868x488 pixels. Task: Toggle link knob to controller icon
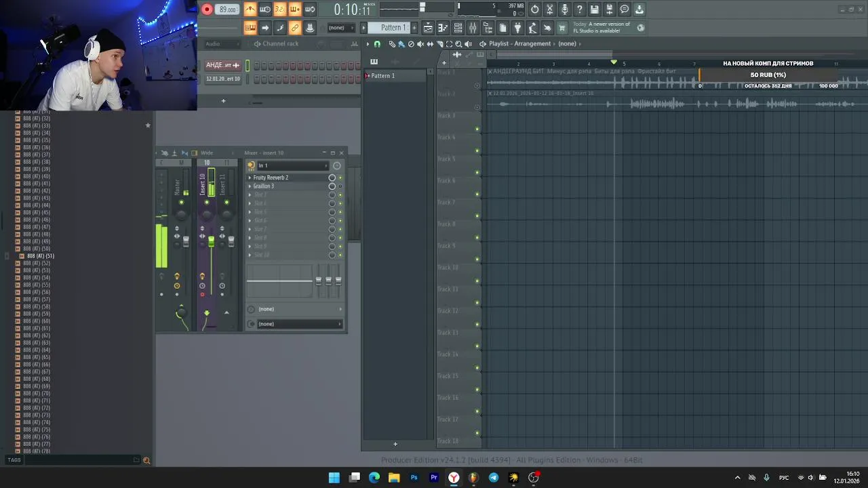click(x=295, y=28)
